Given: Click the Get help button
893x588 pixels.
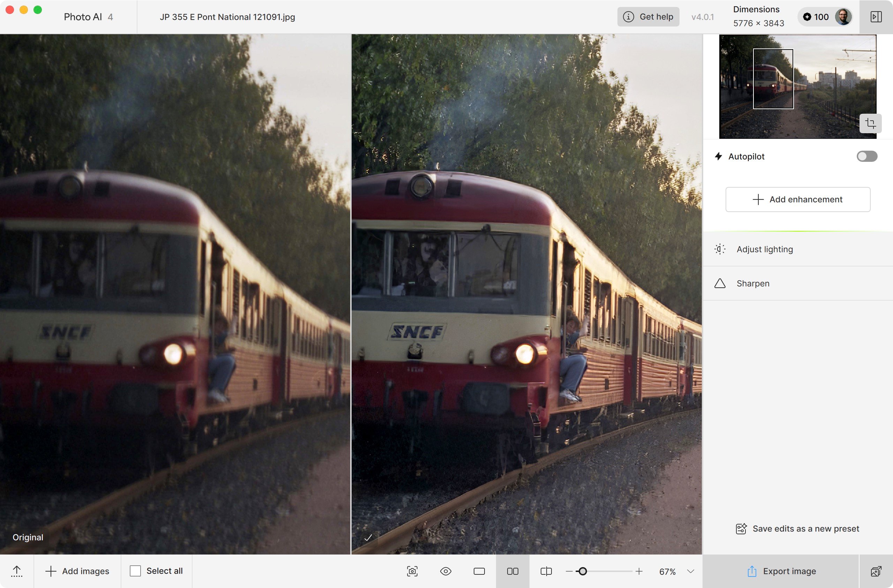Looking at the screenshot, I should point(648,17).
